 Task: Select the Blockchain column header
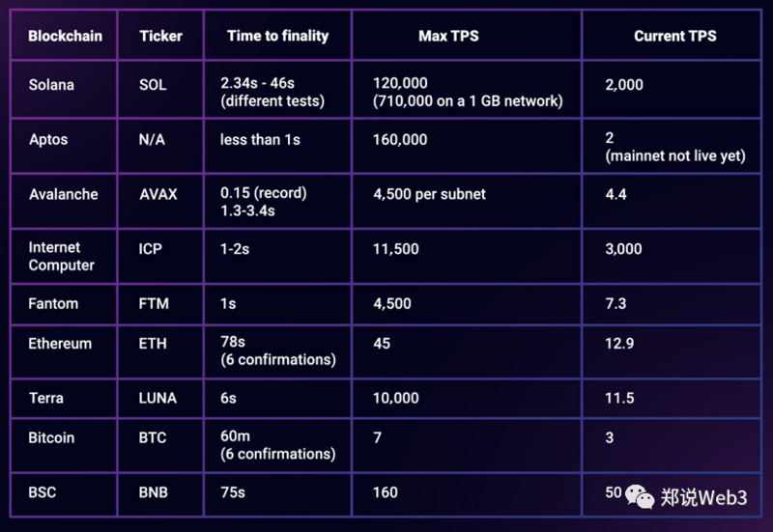tap(65, 36)
